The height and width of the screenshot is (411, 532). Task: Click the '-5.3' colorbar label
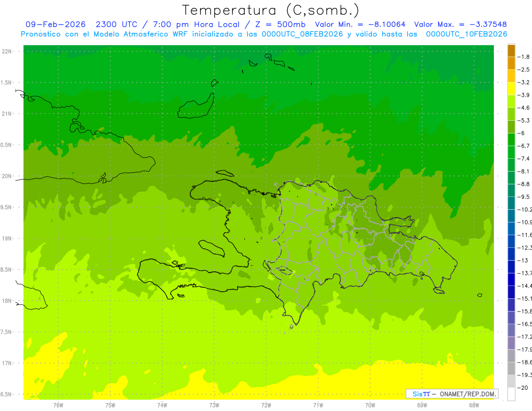(524, 121)
